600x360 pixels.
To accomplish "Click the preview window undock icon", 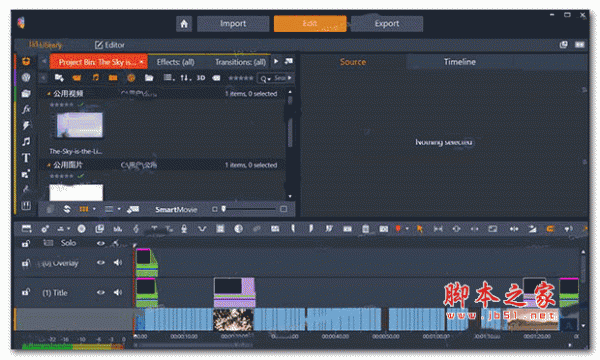I will click(x=563, y=45).
